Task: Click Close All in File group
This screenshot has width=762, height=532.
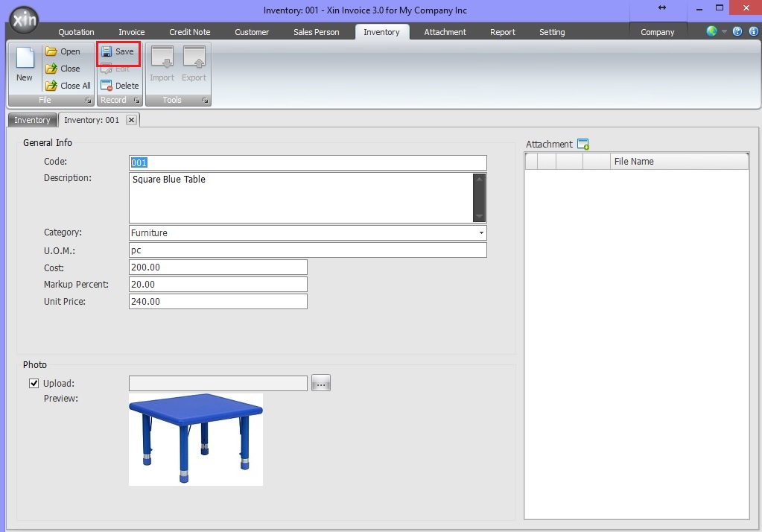Action: pos(68,86)
